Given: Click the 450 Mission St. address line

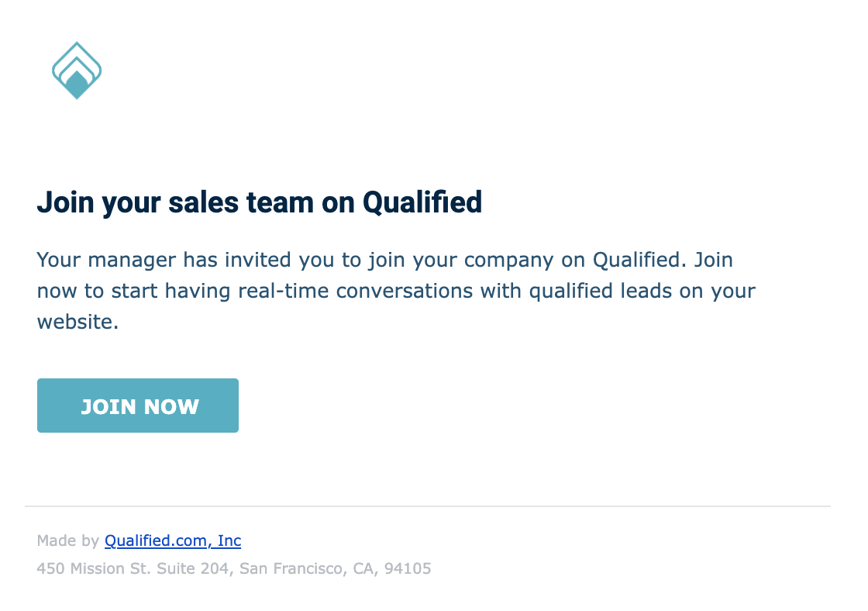Looking at the screenshot, I should [x=233, y=568].
